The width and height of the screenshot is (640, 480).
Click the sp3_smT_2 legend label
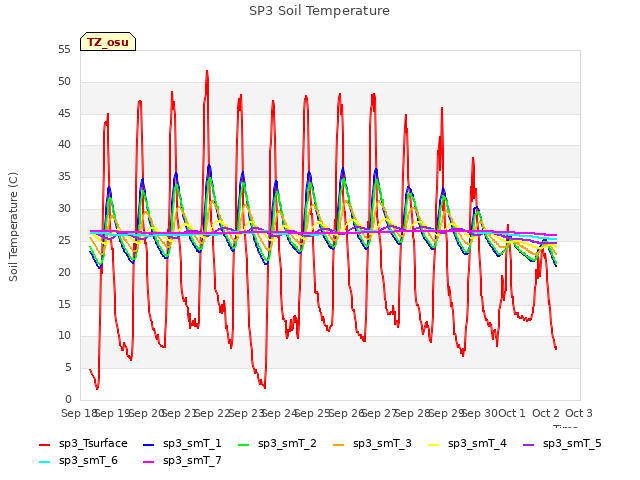(287, 443)
